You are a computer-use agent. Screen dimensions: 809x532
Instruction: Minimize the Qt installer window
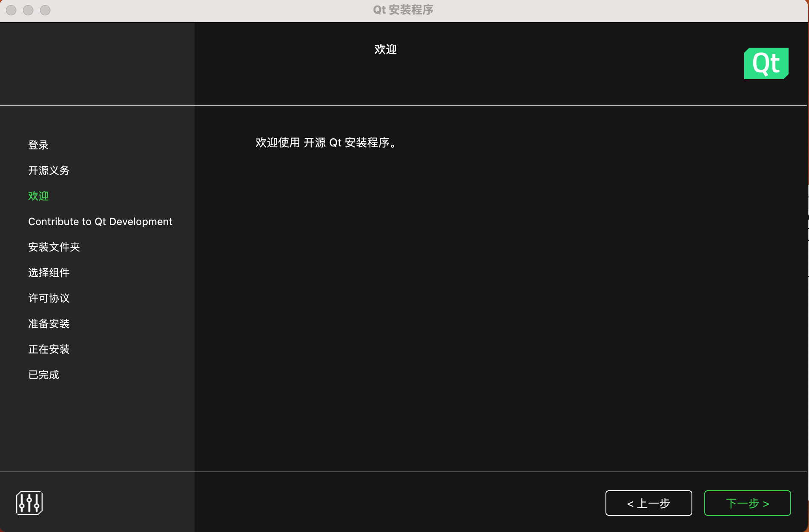pos(28,10)
